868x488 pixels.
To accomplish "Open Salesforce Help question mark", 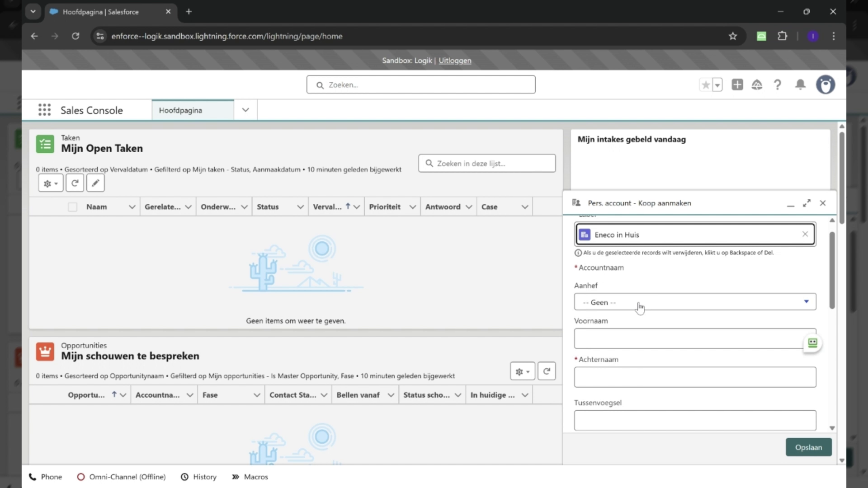I will pyautogui.click(x=777, y=84).
